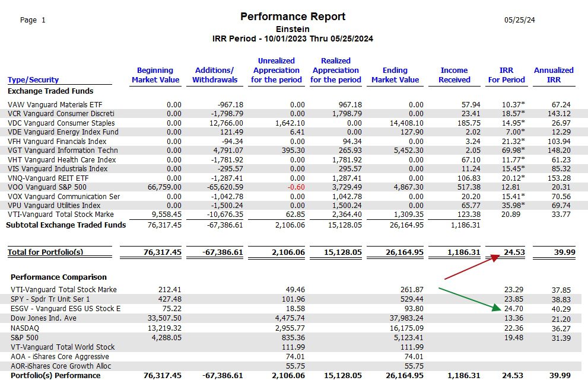
Task: Click the Einstein portfolio name
Action: tap(293, 29)
